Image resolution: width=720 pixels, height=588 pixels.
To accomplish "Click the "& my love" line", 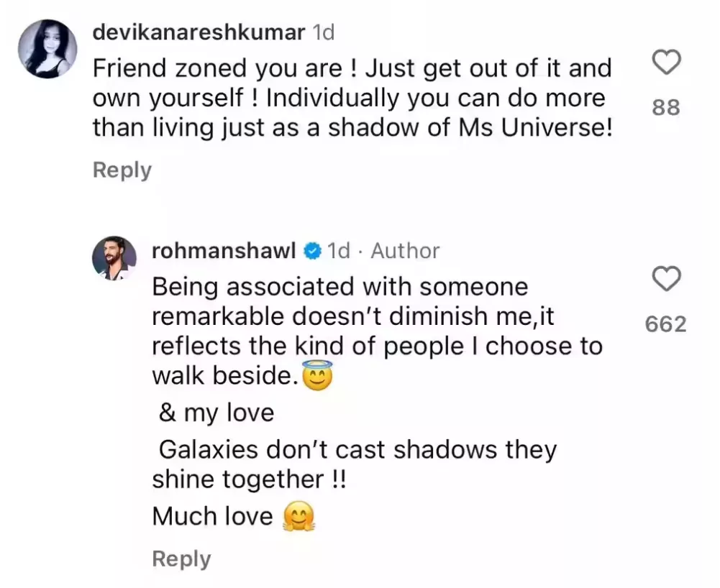I will click(x=217, y=413).
